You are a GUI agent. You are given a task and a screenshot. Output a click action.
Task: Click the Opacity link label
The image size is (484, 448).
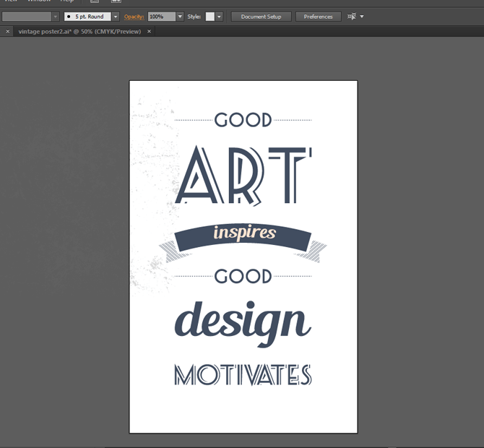click(x=134, y=16)
